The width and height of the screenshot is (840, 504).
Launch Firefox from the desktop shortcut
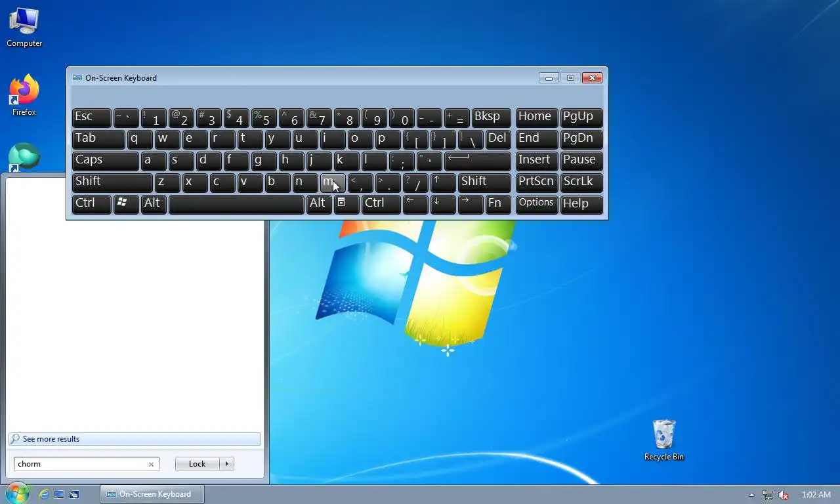coord(24,96)
